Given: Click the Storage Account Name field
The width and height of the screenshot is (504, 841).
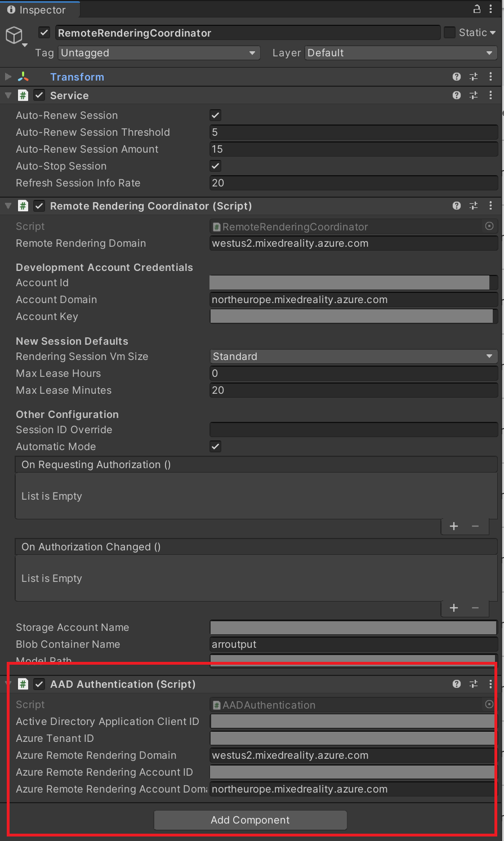Looking at the screenshot, I should [354, 628].
